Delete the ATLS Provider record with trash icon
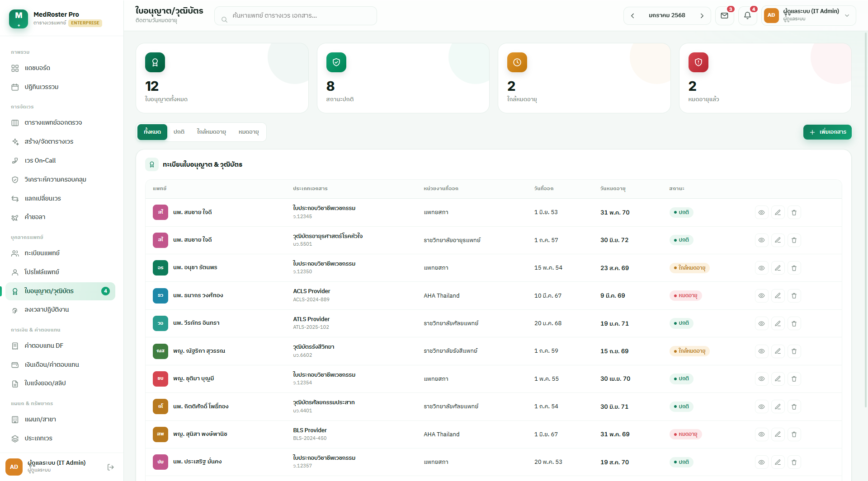868x481 pixels. click(x=794, y=323)
